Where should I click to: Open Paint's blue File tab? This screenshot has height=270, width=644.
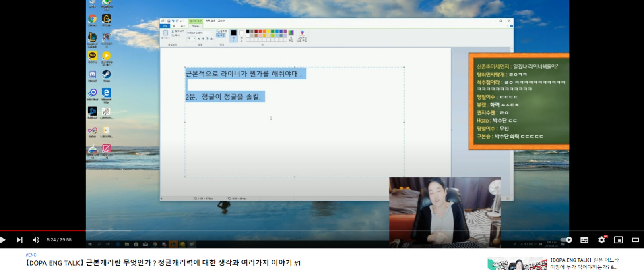coord(165,26)
